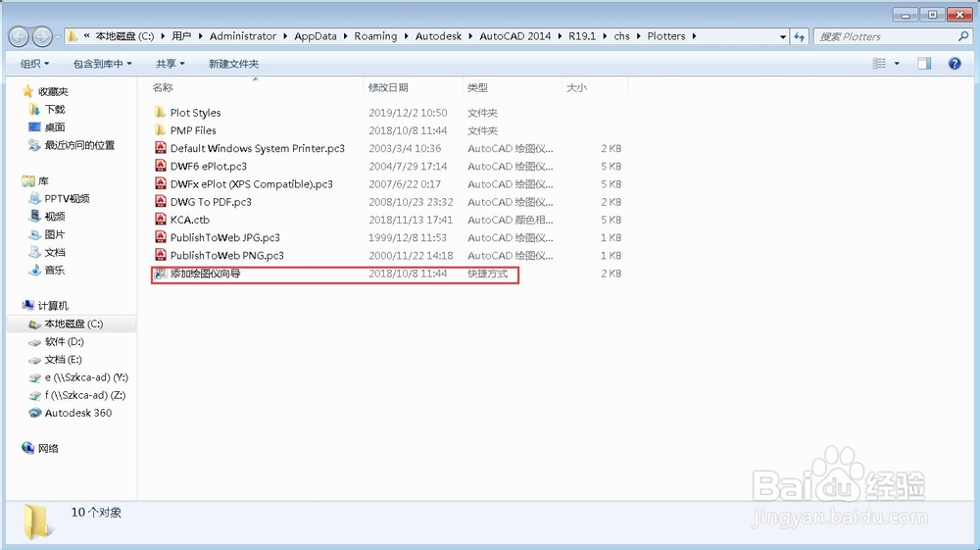Viewport: 980px width, 550px height.
Task: Select the Plot Styles folder icon
Action: click(x=161, y=113)
